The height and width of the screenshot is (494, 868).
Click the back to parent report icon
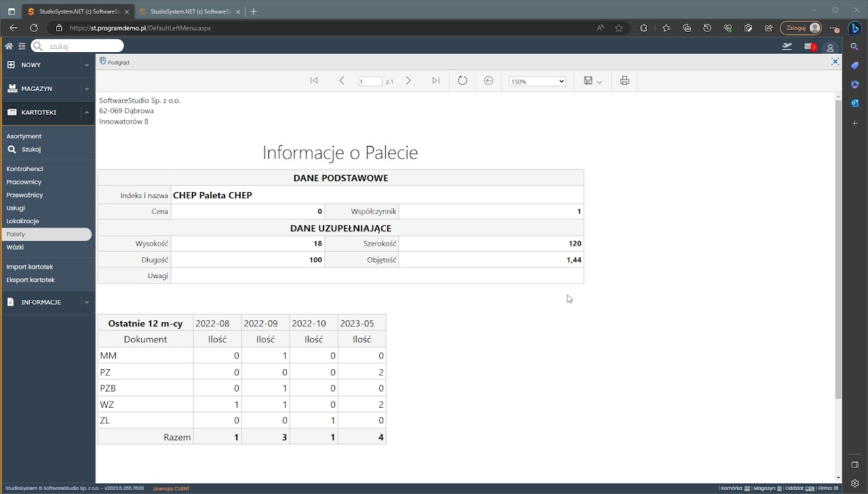488,81
